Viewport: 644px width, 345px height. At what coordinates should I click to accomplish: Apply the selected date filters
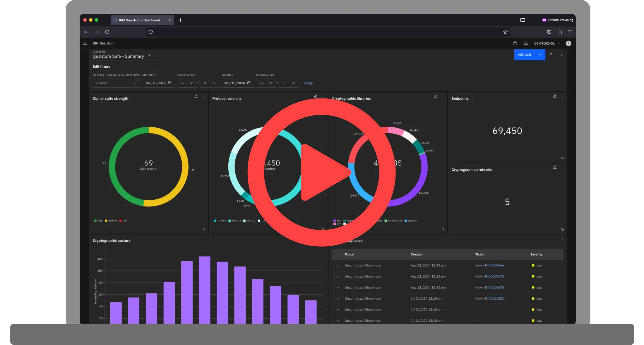tap(308, 83)
